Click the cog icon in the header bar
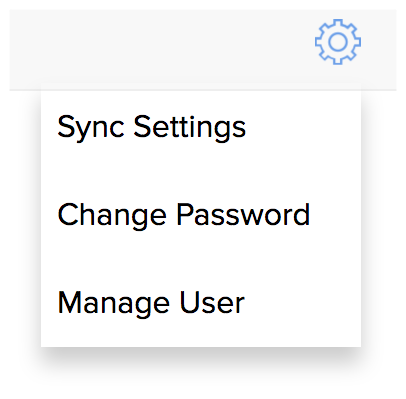406x399 pixels. pyautogui.click(x=338, y=42)
